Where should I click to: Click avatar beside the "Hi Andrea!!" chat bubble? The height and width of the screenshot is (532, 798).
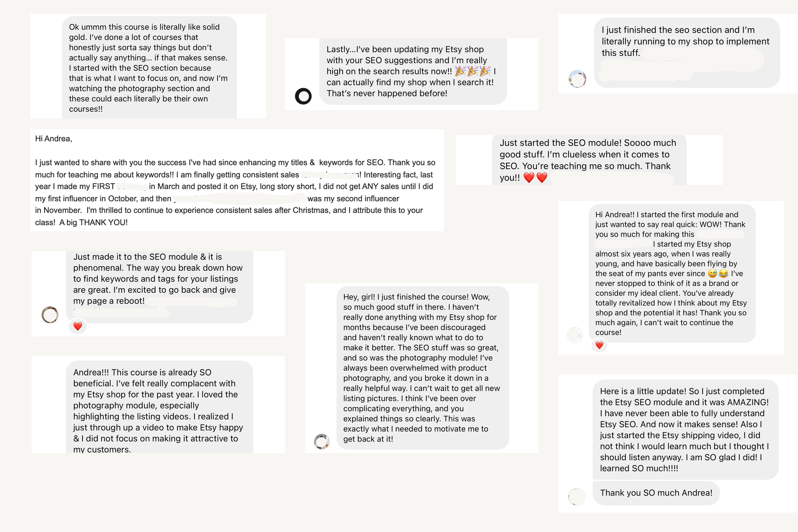tap(574, 335)
